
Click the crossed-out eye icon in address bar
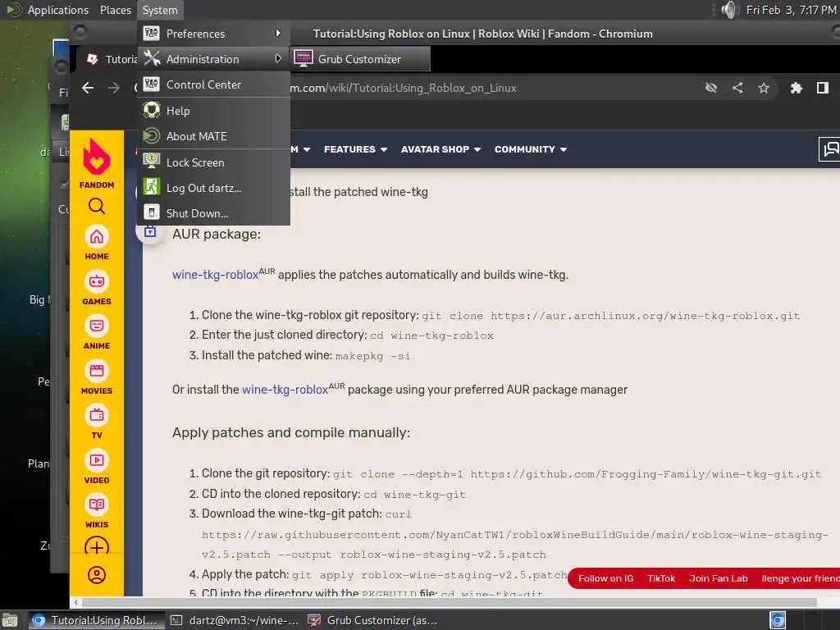(x=711, y=88)
